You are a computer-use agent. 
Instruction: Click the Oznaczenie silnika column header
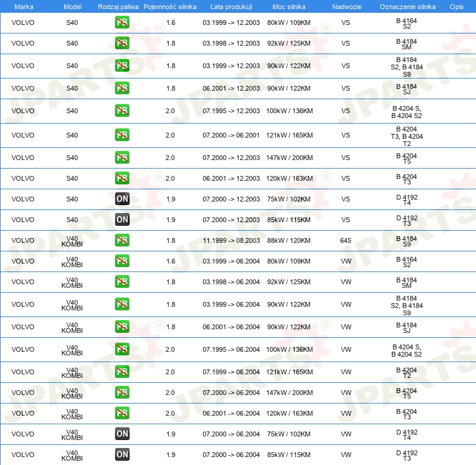(x=407, y=7)
